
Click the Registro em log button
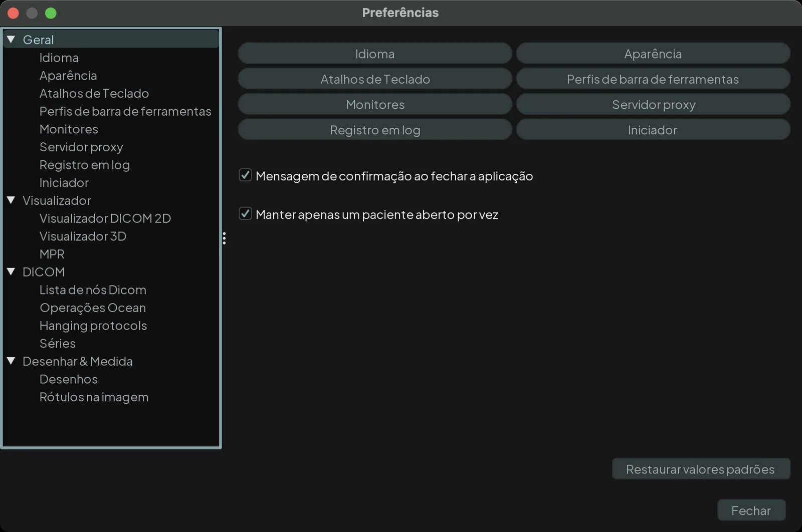(x=375, y=130)
